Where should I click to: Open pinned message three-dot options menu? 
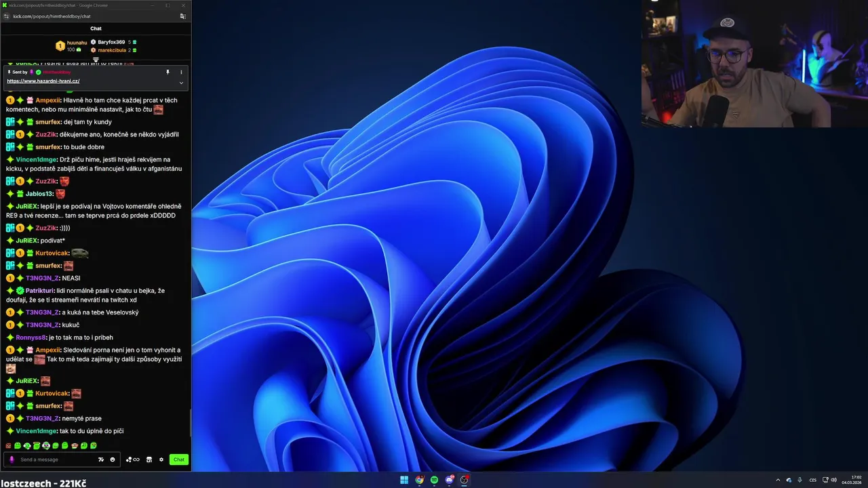pyautogui.click(x=181, y=72)
